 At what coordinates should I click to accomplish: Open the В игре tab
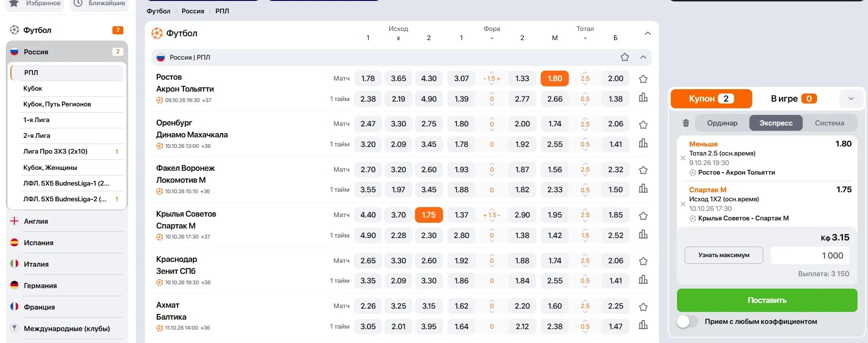(794, 99)
